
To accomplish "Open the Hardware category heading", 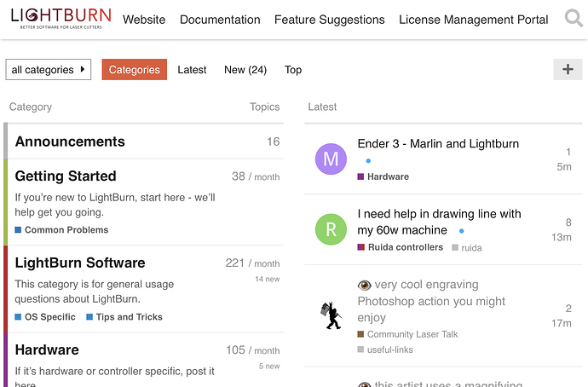I will click(47, 349).
